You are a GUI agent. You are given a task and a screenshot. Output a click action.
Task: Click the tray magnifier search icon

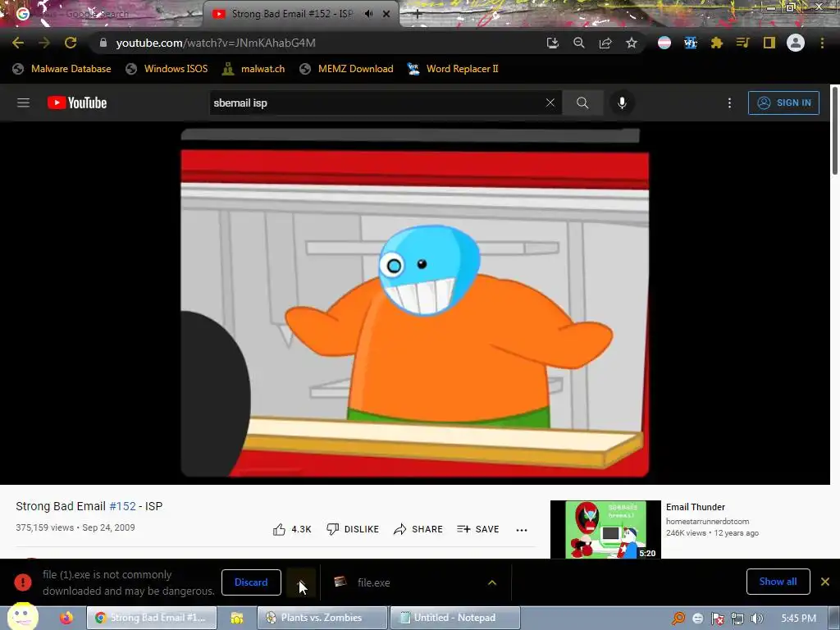(678, 619)
